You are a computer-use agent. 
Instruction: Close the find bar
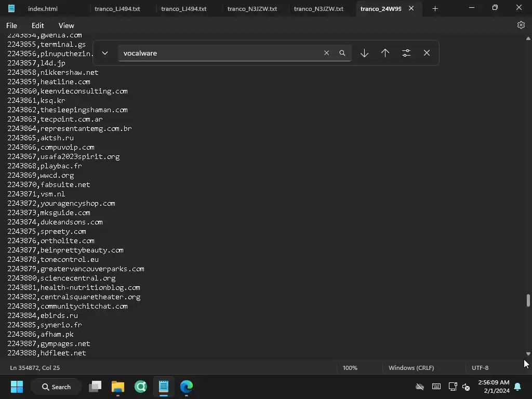[x=427, y=53]
